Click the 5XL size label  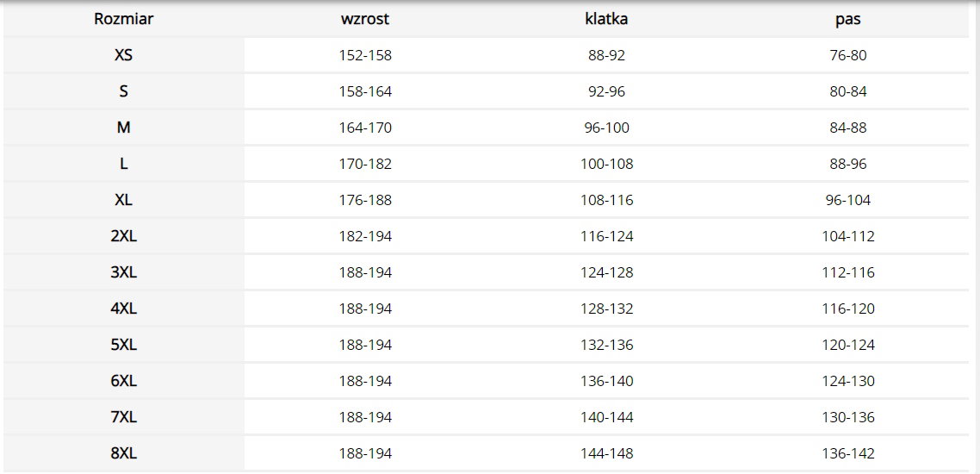124,346
